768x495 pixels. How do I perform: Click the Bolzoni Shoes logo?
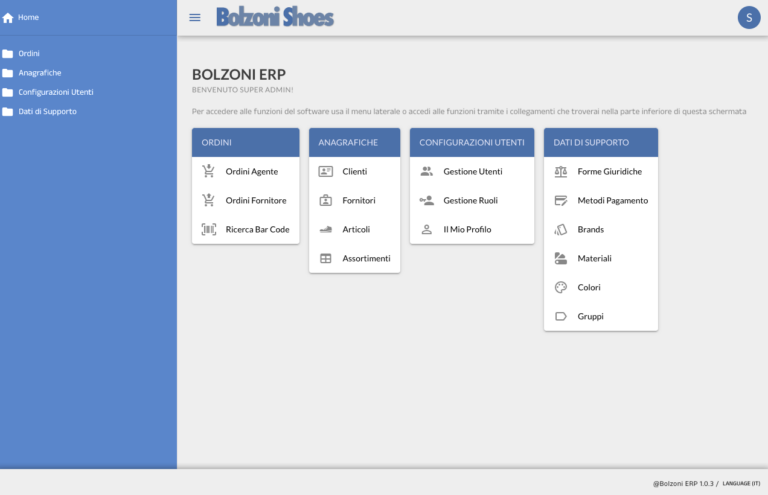[x=275, y=17]
